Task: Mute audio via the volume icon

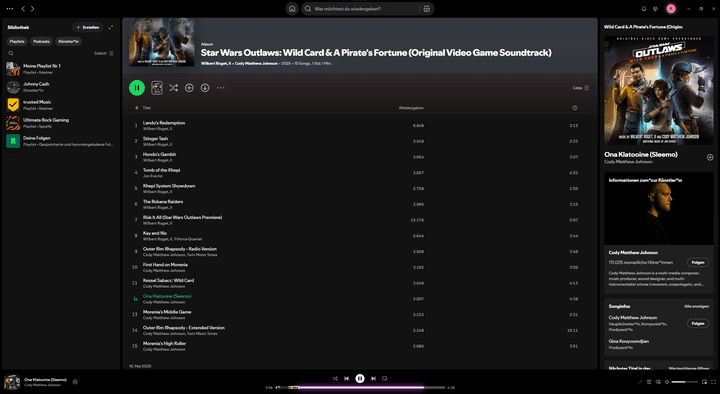Action: point(667,382)
